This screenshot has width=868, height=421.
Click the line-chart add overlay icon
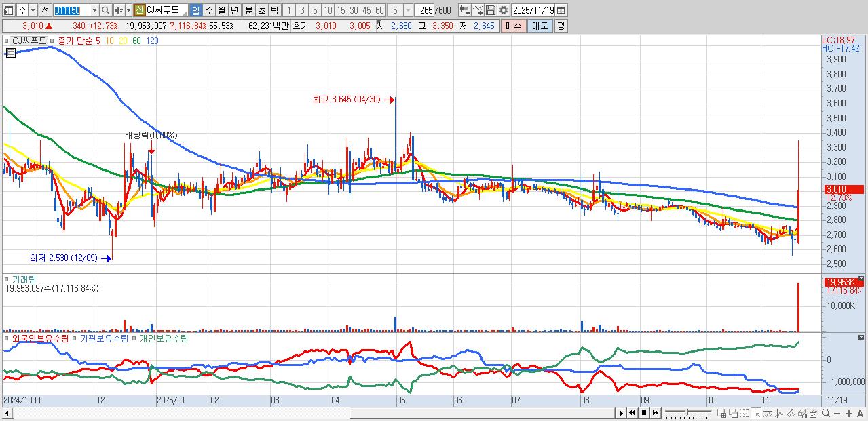(x=478, y=10)
